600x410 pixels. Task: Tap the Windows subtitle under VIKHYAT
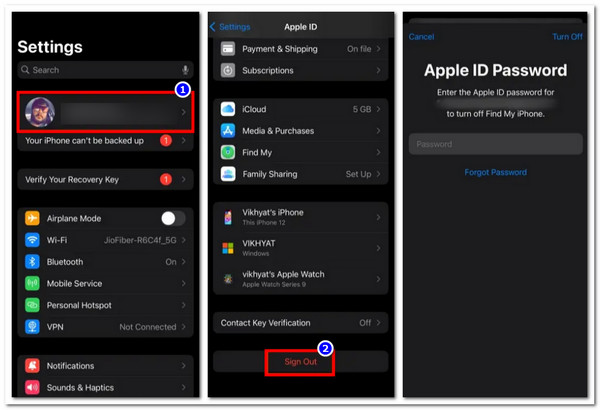coord(256,253)
